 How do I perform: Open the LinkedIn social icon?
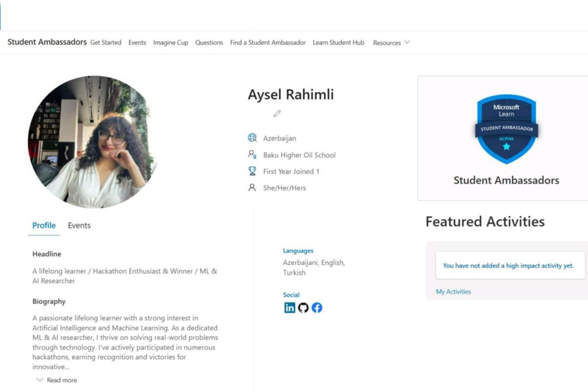click(x=290, y=308)
